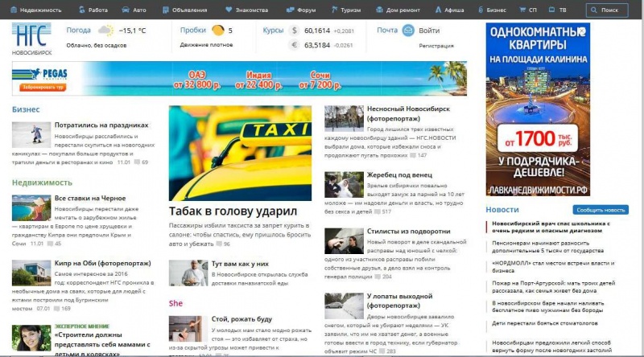Click the Войти login link
The width and height of the screenshot is (644, 357).
click(429, 31)
